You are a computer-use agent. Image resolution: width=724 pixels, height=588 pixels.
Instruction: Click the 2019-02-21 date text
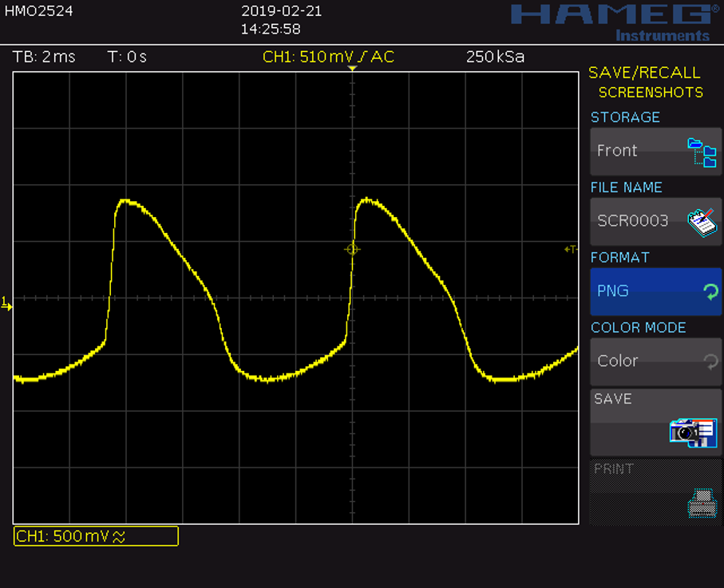coord(281,11)
